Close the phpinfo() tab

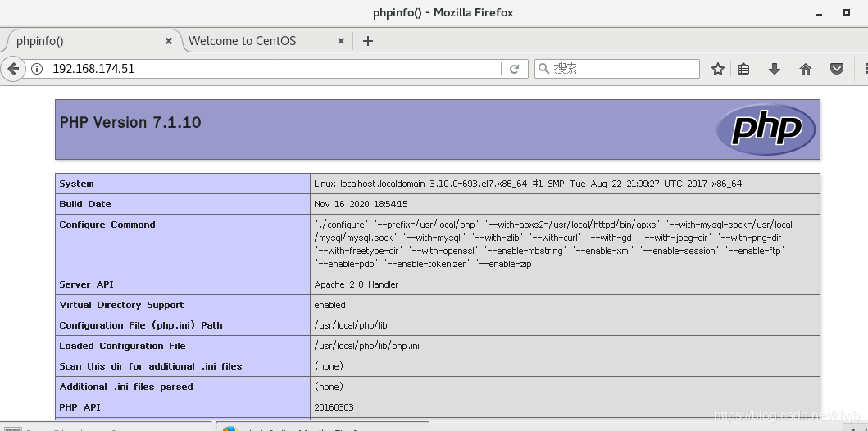169,41
